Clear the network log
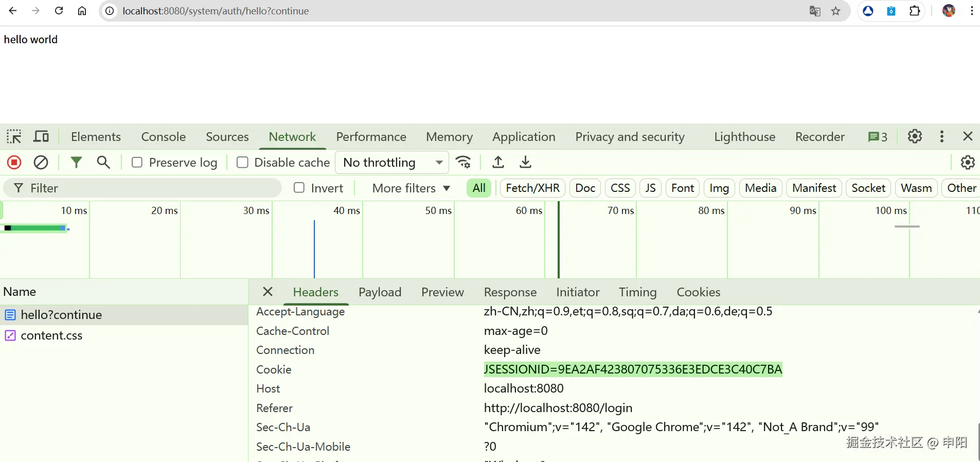Viewport: 980px width, 462px height. click(41, 163)
